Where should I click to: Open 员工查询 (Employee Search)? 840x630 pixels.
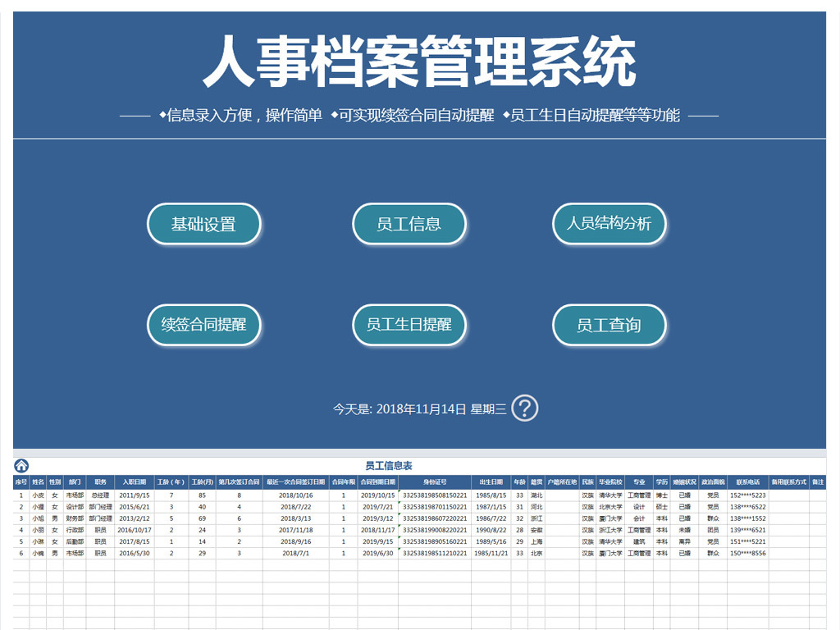tap(609, 325)
